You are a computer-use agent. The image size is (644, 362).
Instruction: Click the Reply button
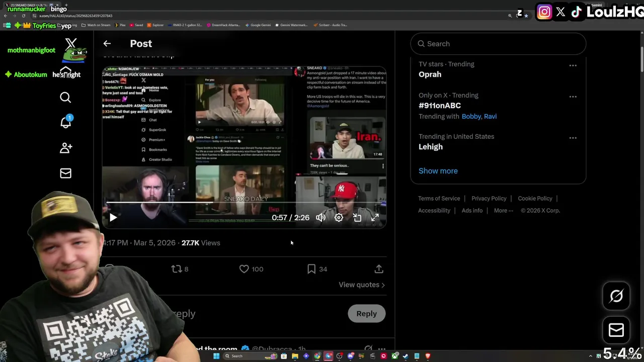[366, 313]
